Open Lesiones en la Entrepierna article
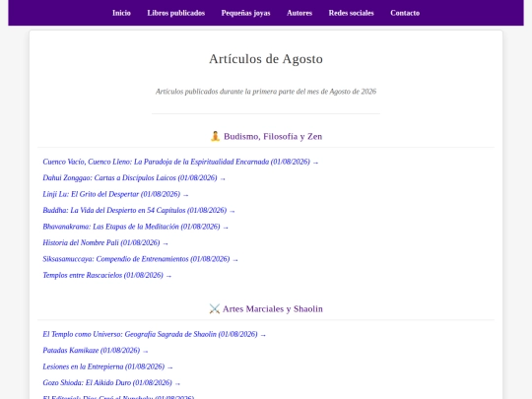This screenshot has height=399, width=532. [108, 366]
